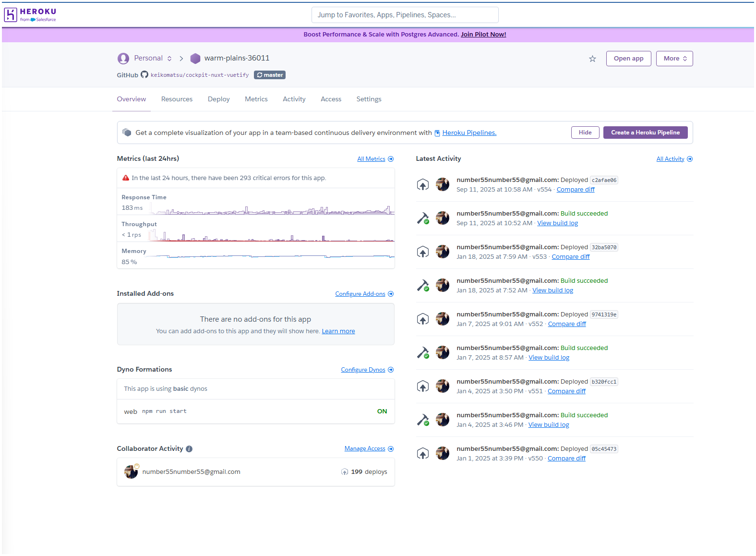
Task: Click the GitHub octocat icon
Action: pos(144,75)
